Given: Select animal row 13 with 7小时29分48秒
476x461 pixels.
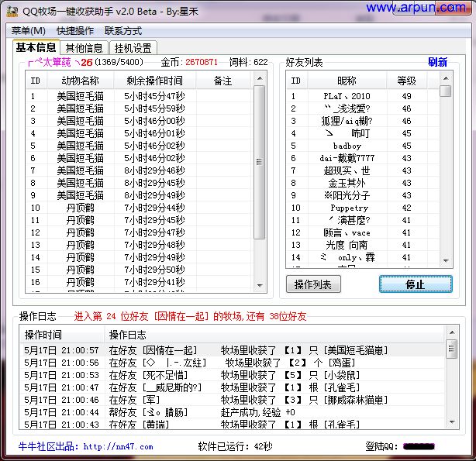Looking at the screenshot, I should point(139,245).
